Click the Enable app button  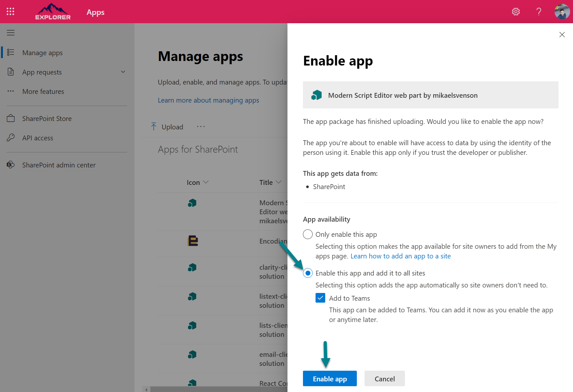[x=329, y=378]
